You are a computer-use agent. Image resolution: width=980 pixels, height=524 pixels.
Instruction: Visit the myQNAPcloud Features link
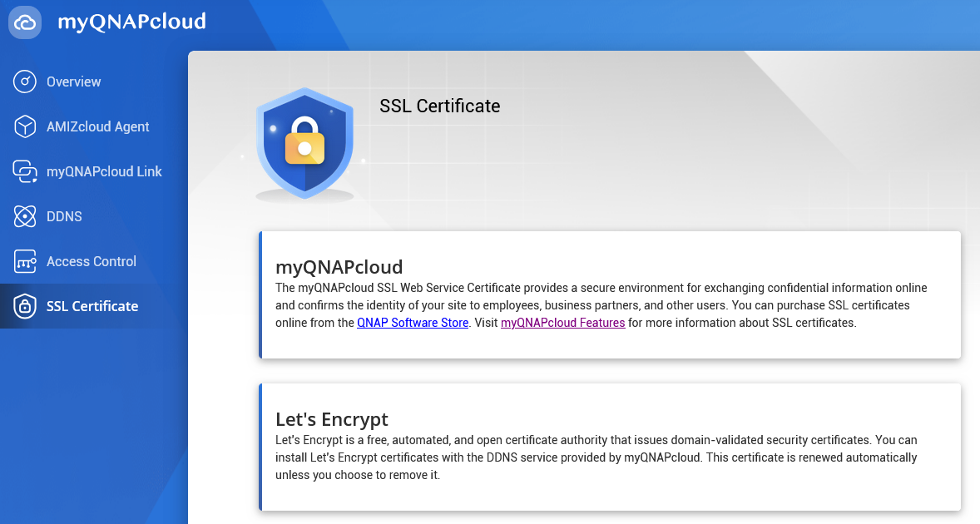click(x=562, y=323)
